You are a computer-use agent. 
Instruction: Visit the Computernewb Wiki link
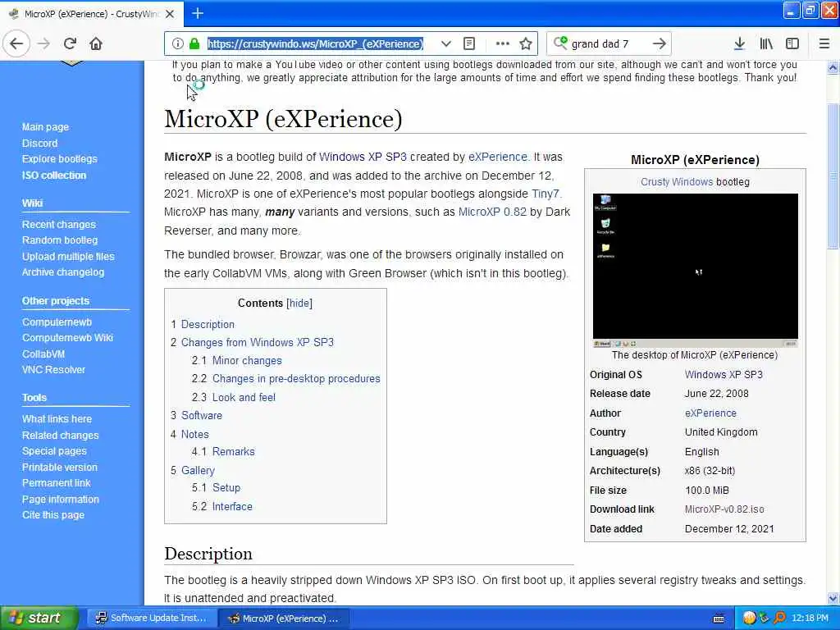click(67, 337)
